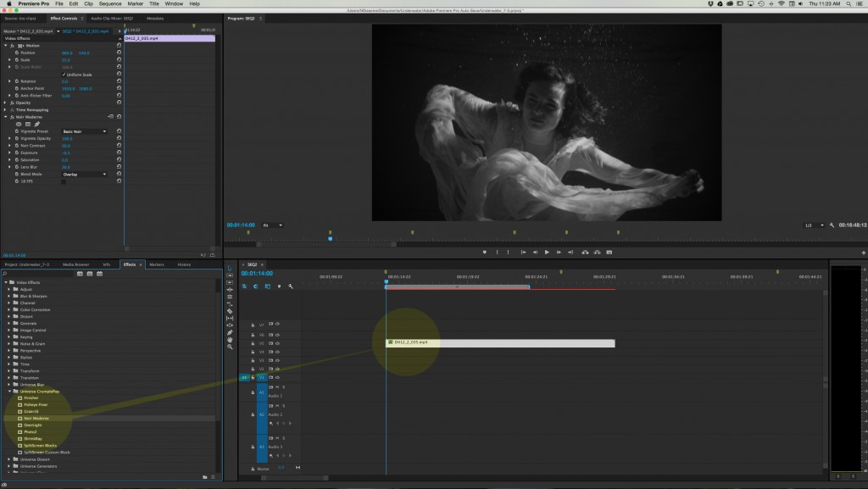Reset the Noir Moderne effect
This screenshot has width=868, height=489.
pyautogui.click(x=119, y=117)
